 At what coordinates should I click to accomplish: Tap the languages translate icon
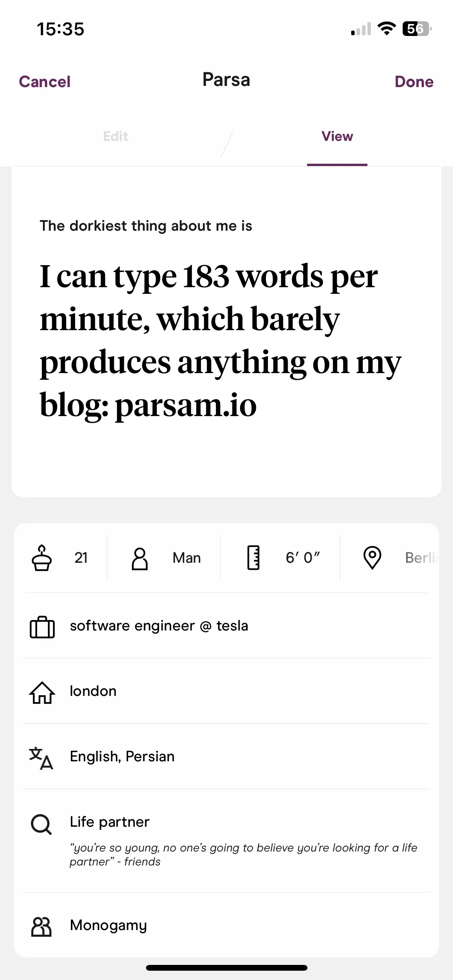pos(41,757)
